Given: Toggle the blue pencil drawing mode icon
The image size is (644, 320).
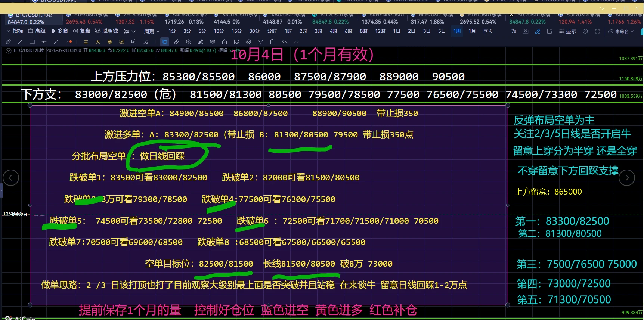Looking at the screenshot, I should coord(538,31).
